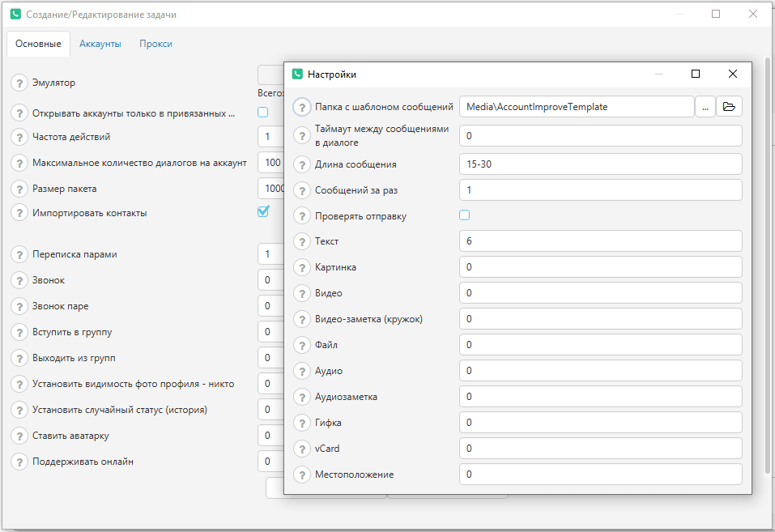Show help for Установить видимость фото профиля
Image resolution: width=775 pixels, height=532 pixels.
(19, 384)
